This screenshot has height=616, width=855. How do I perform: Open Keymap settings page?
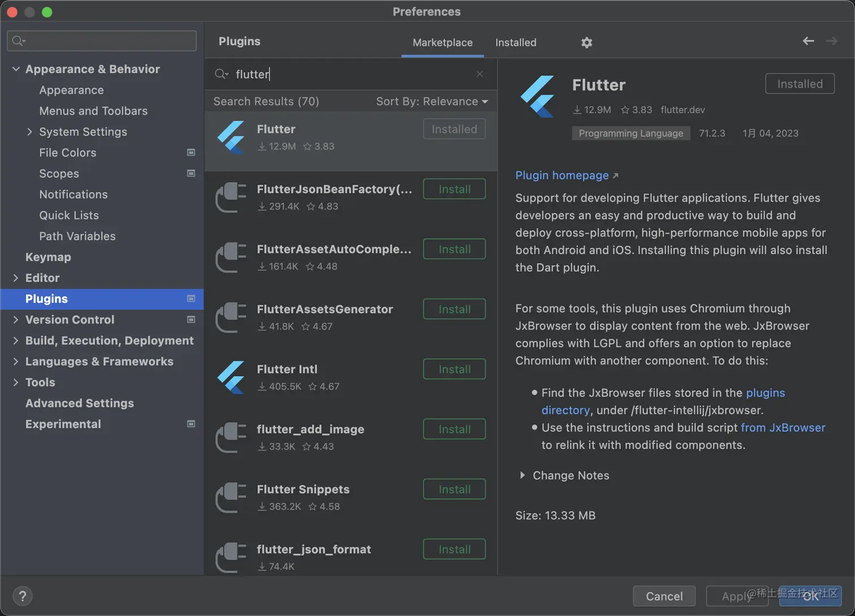click(48, 257)
